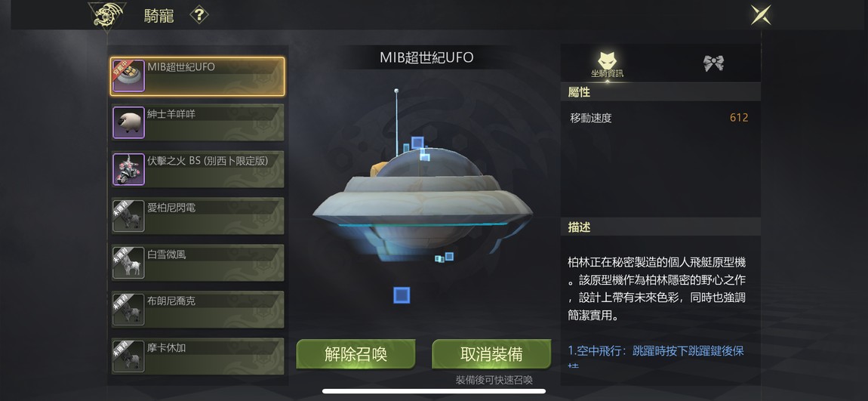Click the 布朗尼喬克 horse icon
Image resolution: width=868 pixels, height=401 pixels.
pos(129,310)
